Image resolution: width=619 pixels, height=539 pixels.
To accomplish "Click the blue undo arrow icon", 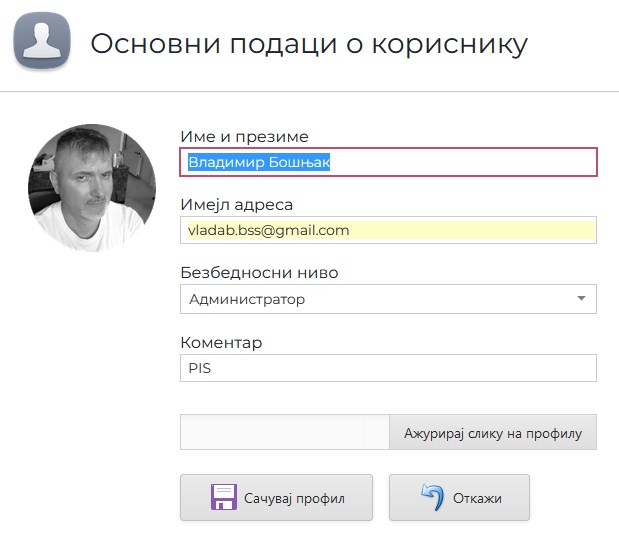I will pos(432,498).
